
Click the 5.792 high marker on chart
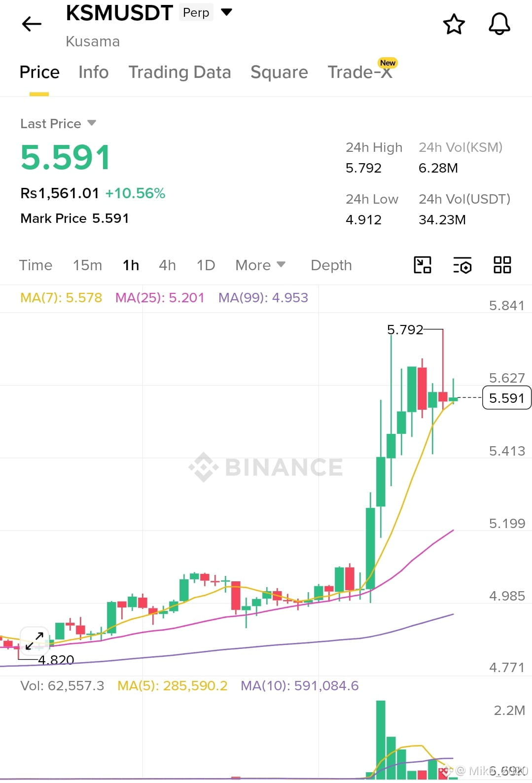405,329
